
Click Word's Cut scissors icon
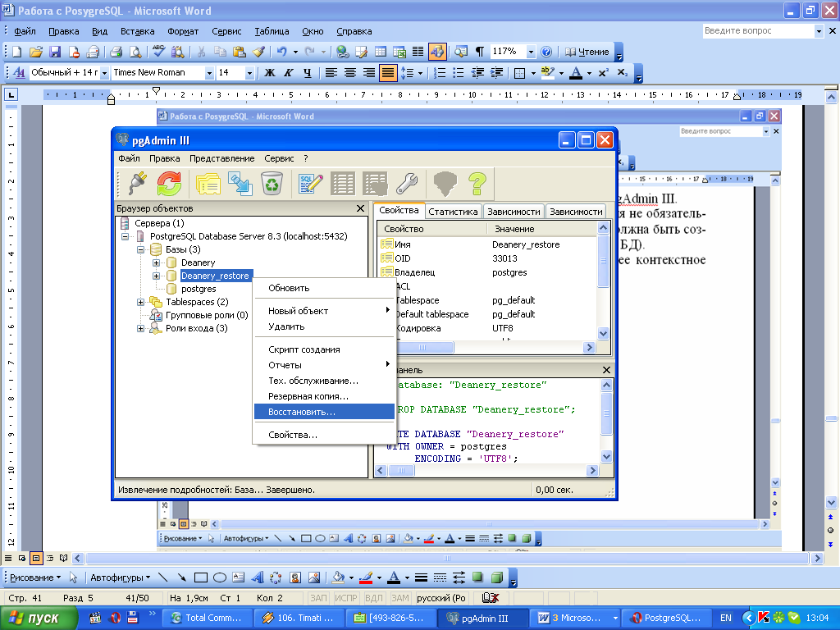pos(202,52)
